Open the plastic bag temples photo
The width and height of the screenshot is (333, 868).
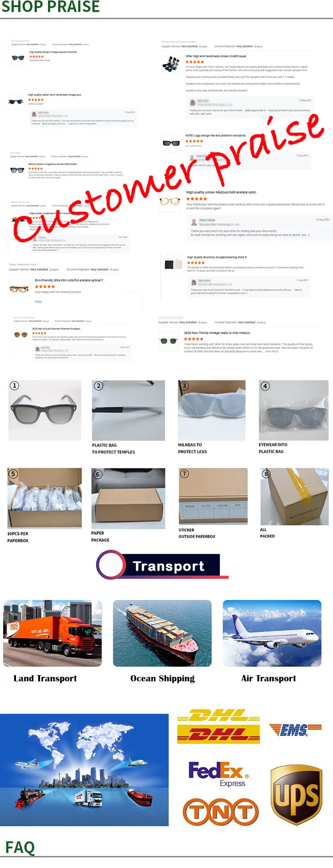(x=128, y=410)
